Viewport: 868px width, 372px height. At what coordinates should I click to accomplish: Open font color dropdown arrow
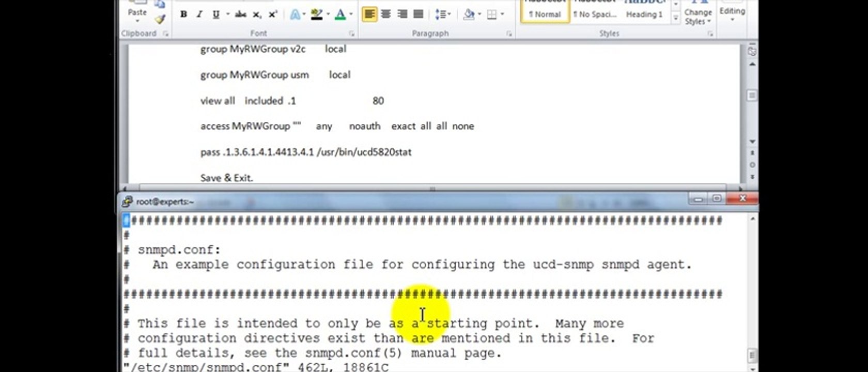click(x=351, y=14)
